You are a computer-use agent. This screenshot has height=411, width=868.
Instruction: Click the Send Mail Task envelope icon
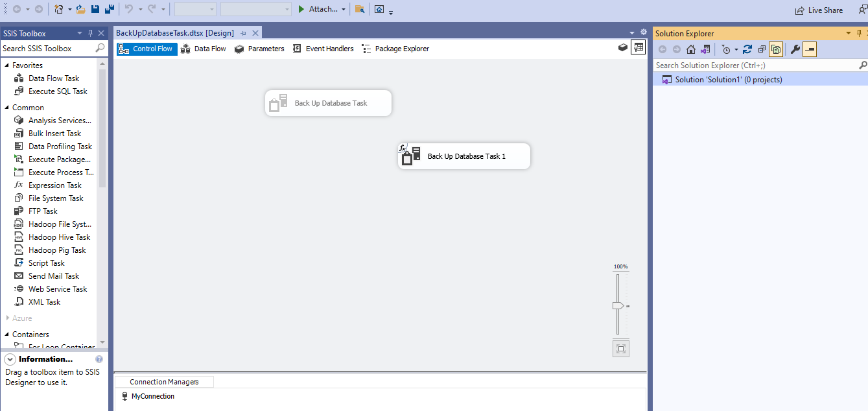(x=19, y=276)
